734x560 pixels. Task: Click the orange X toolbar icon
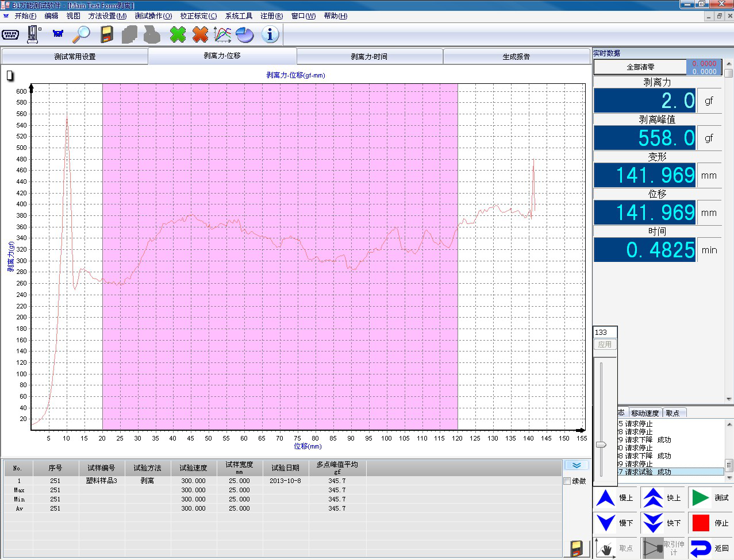click(x=200, y=34)
